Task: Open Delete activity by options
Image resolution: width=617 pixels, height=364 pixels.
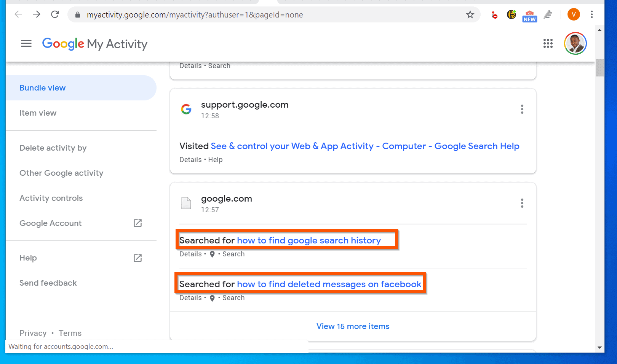Action: click(x=53, y=148)
